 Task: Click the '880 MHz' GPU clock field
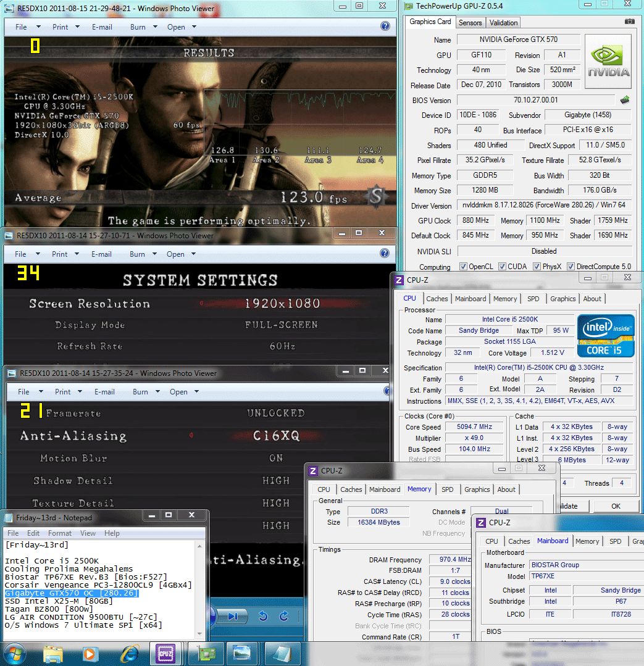475,220
